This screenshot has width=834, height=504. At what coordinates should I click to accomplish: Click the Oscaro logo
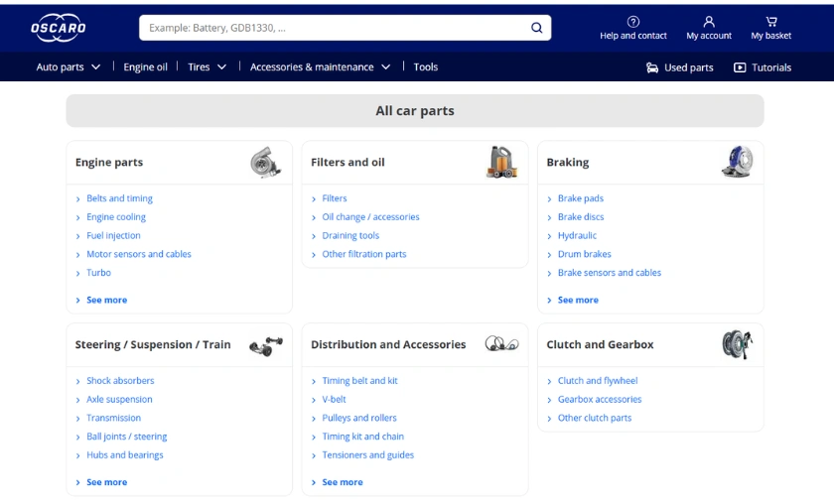coord(58,28)
